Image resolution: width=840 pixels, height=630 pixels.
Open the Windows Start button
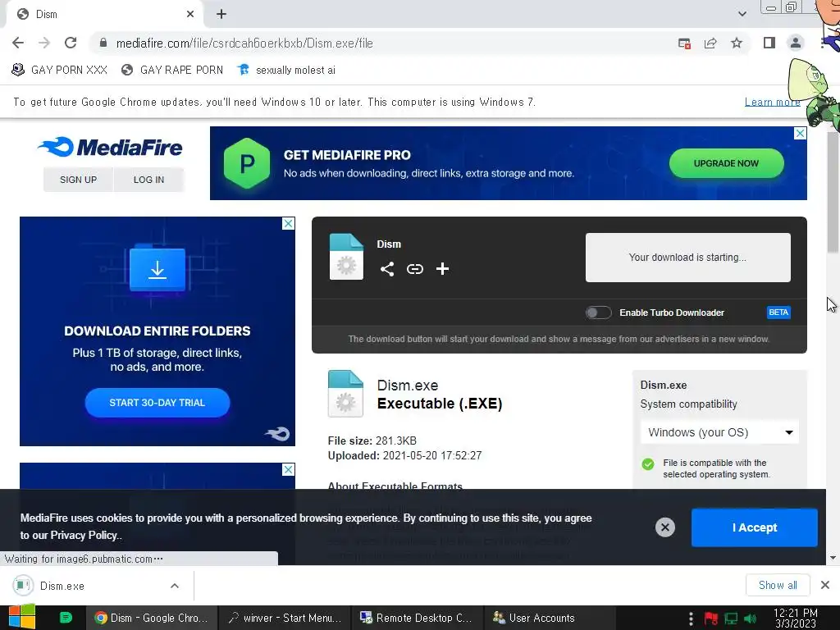click(x=21, y=617)
